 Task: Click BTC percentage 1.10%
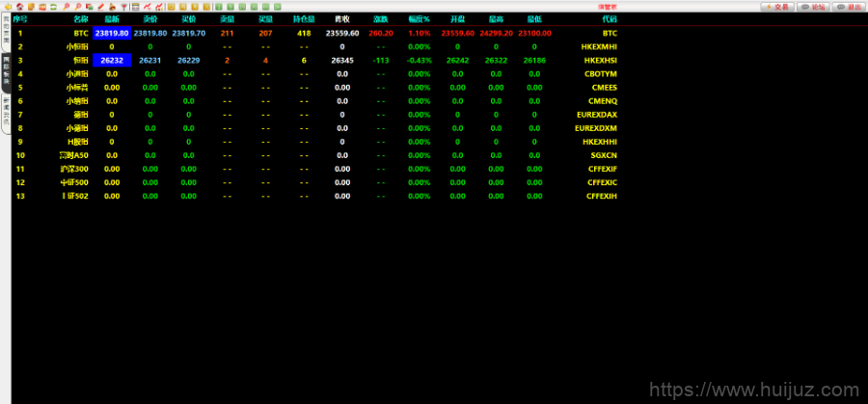(x=420, y=33)
